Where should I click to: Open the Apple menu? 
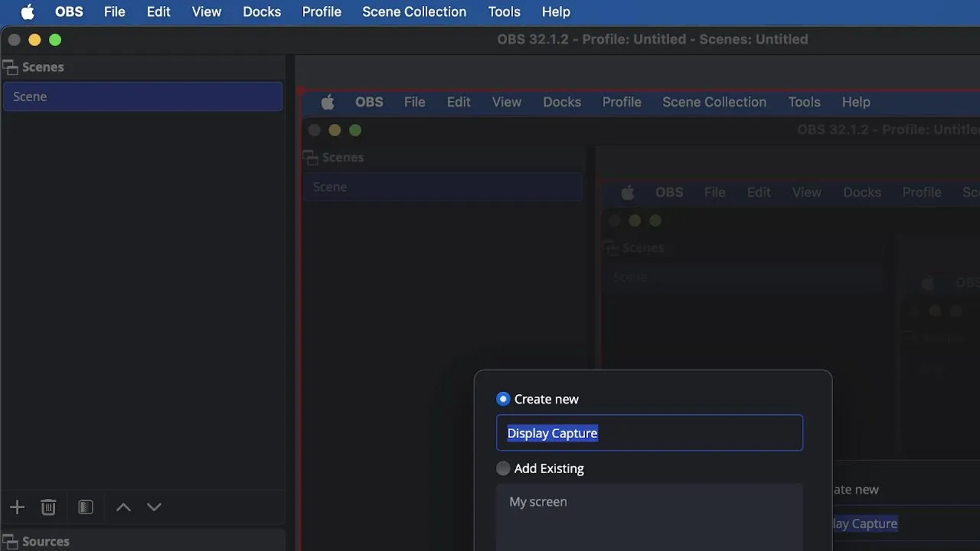pos(28,11)
